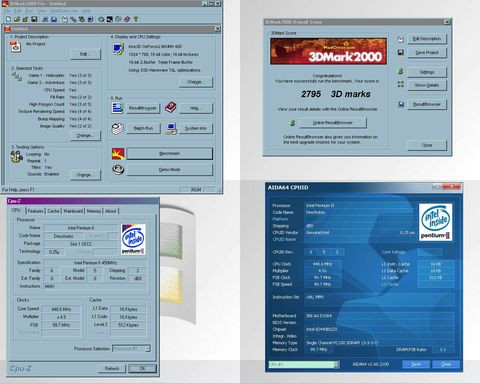This screenshot has width=480, height=384.
Task: Click the floppy disk Save icon in the toolbar
Action: 34,19
